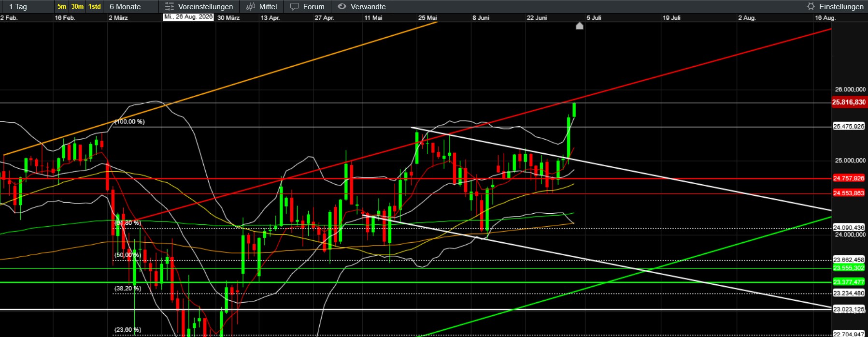Screen dimensions: 868x337
Task: Click the Fibonacci (100,00 %) label
Action: [x=129, y=122]
